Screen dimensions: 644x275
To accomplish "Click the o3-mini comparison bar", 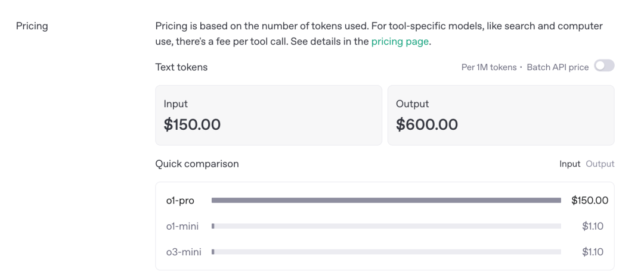I will 386,252.
